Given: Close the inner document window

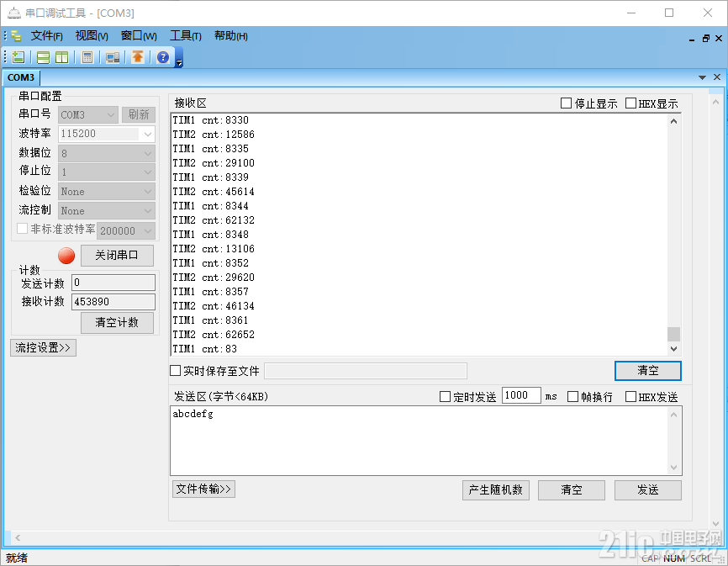Looking at the screenshot, I should (x=719, y=39).
